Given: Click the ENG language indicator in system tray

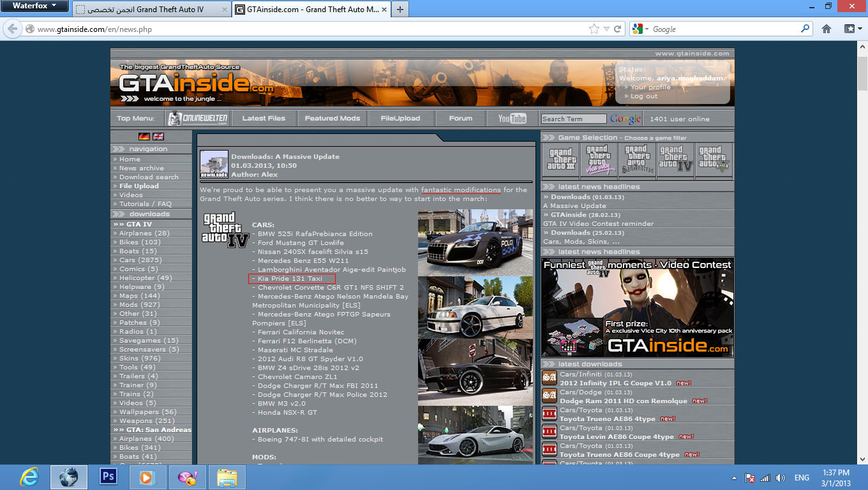Looking at the screenshot, I should click(802, 477).
